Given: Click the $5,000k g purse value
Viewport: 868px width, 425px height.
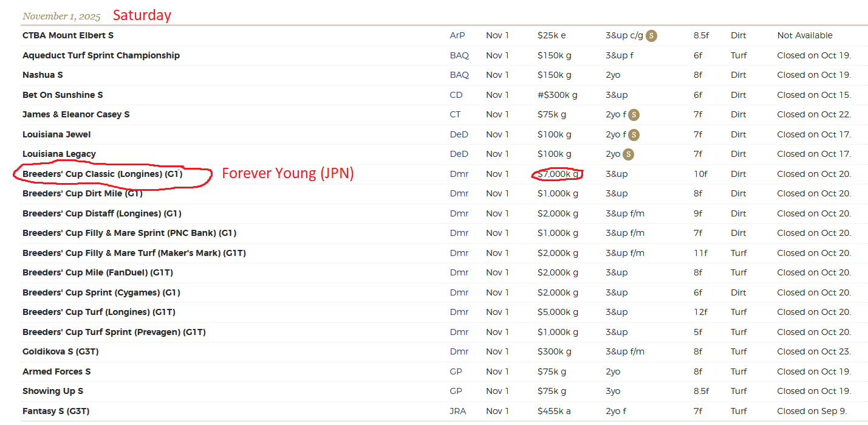Looking at the screenshot, I should [x=558, y=312].
